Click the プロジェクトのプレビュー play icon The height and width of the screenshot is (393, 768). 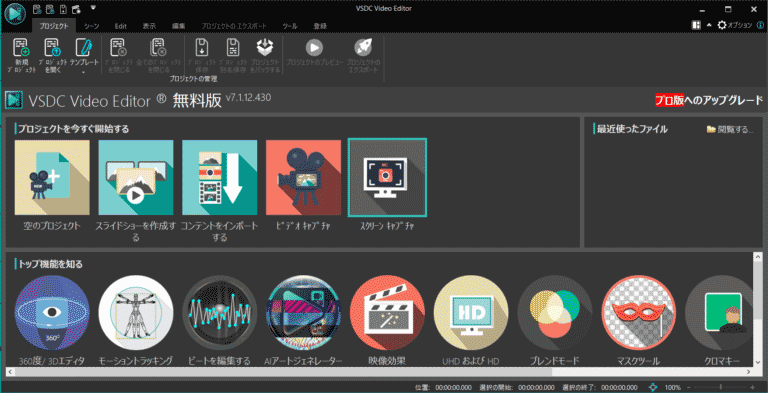point(314,48)
